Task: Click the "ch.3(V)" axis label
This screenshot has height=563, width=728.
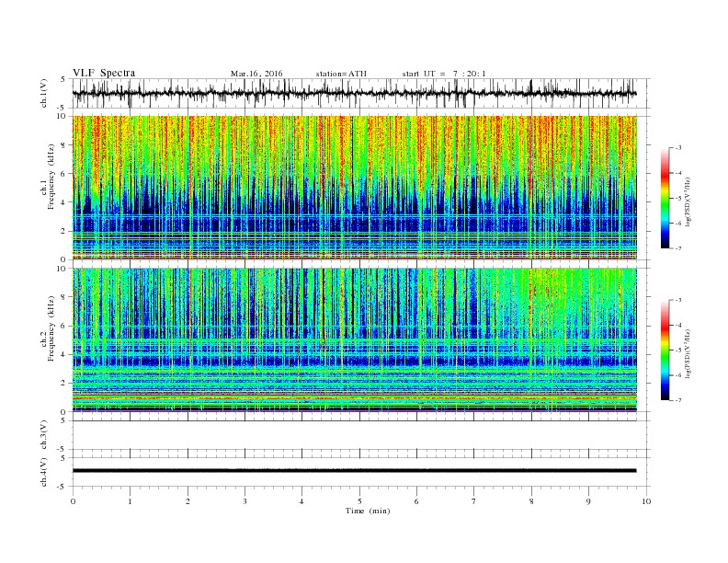Action: [x=44, y=435]
